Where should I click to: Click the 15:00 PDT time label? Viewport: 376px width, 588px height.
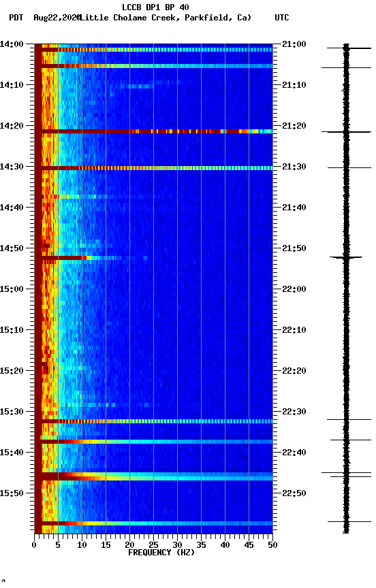click(x=12, y=289)
